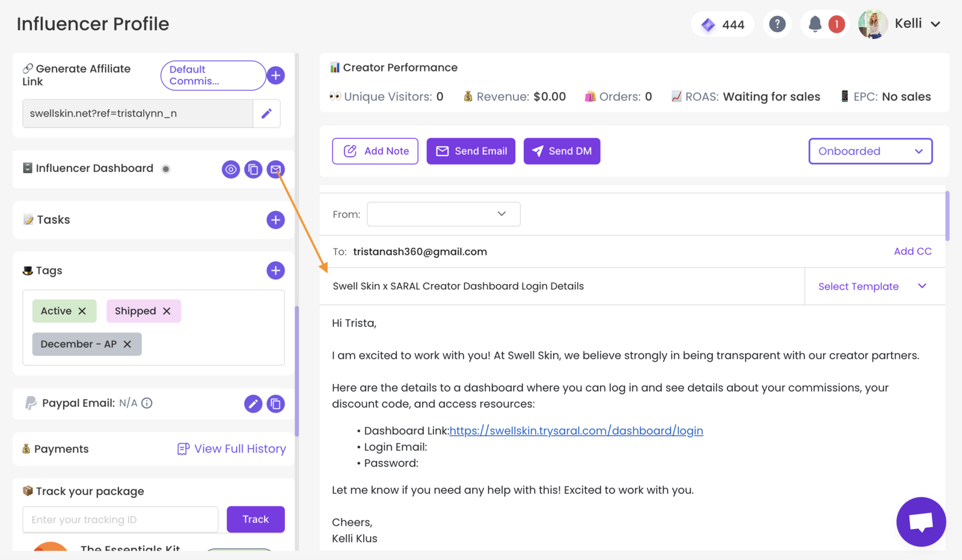Click the Track package button

256,519
